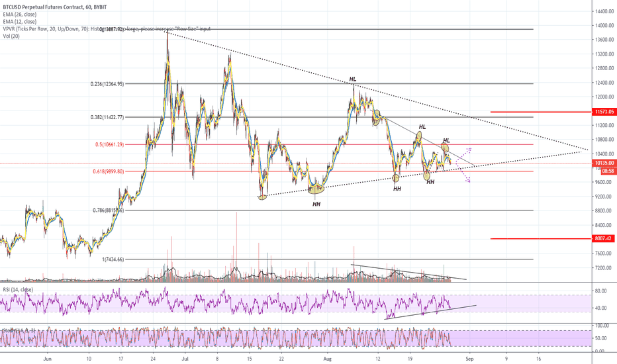Image resolution: width=617 pixels, height=364 pixels.
Task: Click the Sep label on time axis
Action: (x=469, y=359)
